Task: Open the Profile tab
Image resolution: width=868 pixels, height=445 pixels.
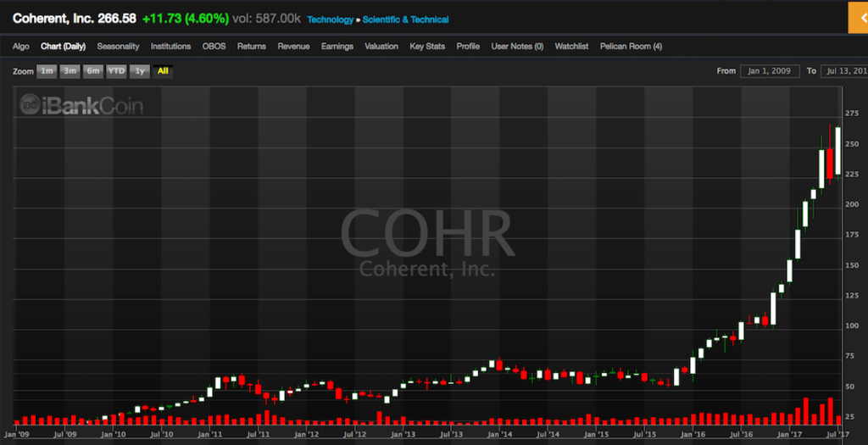Action: click(468, 47)
